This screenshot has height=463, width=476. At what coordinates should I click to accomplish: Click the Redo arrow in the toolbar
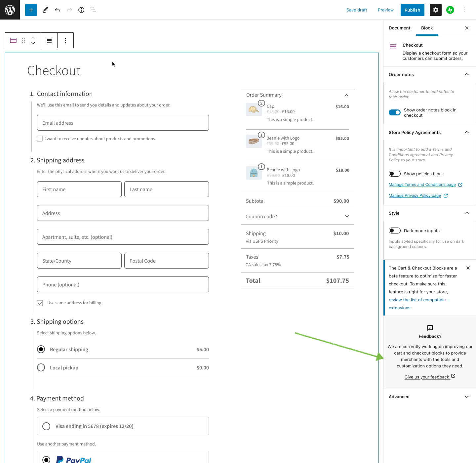click(69, 10)
